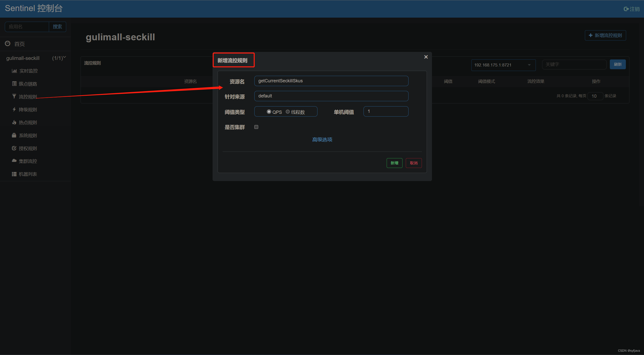Select the 线程数 threshold type radio

[288, 112]
